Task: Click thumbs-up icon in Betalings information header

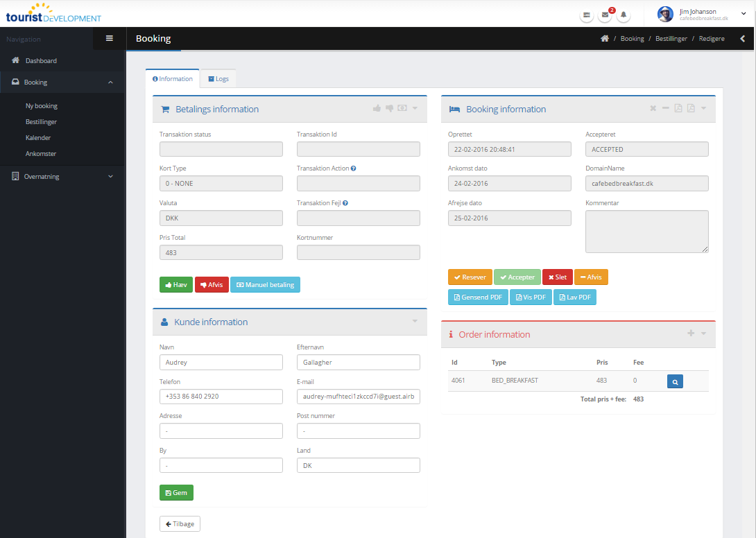Action: pyautogui.click(x=377, y=109)
